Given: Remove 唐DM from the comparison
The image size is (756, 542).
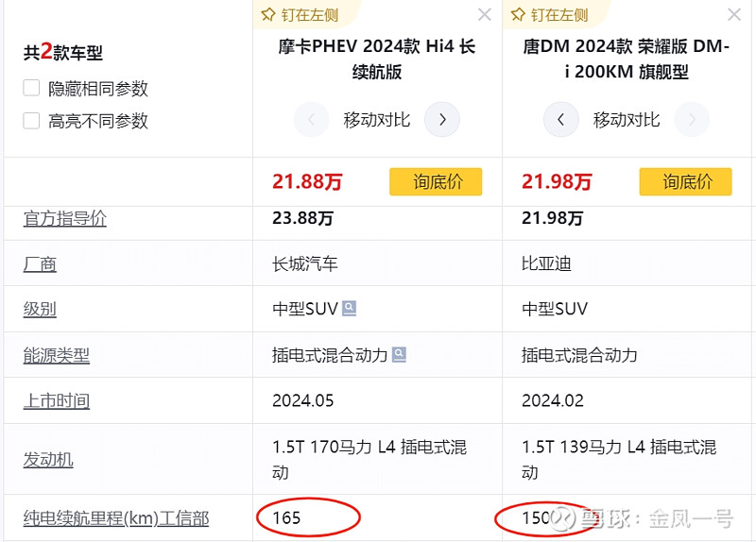Looking at the screenshot, I should click(734, 14).
